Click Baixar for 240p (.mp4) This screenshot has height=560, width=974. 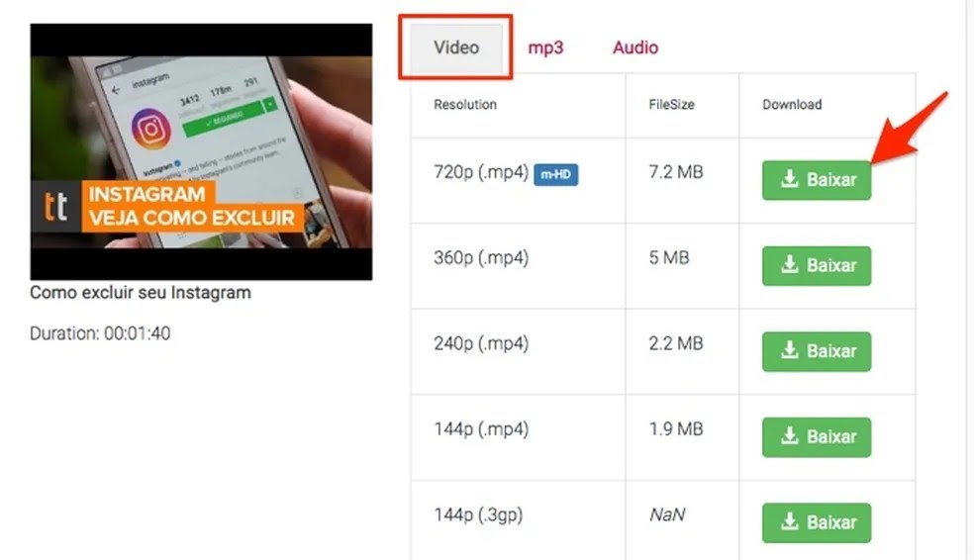pyautogui.click(x=817, y=351)
